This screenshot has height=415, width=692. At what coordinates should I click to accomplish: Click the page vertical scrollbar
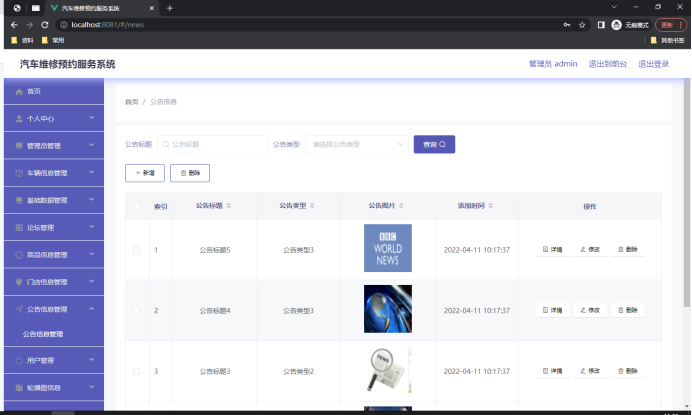[687, 192]
